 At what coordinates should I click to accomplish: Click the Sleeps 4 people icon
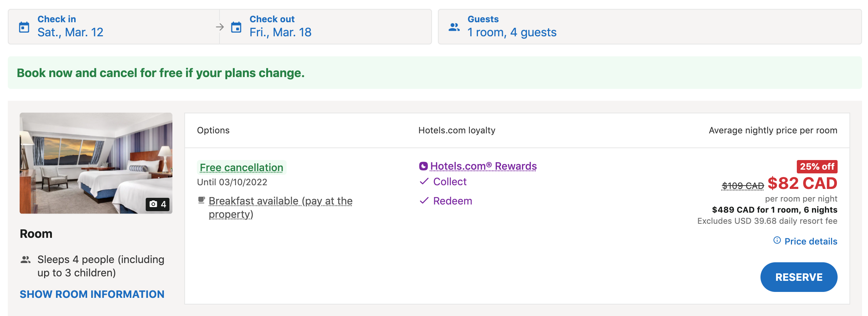[x=26, y=260]
